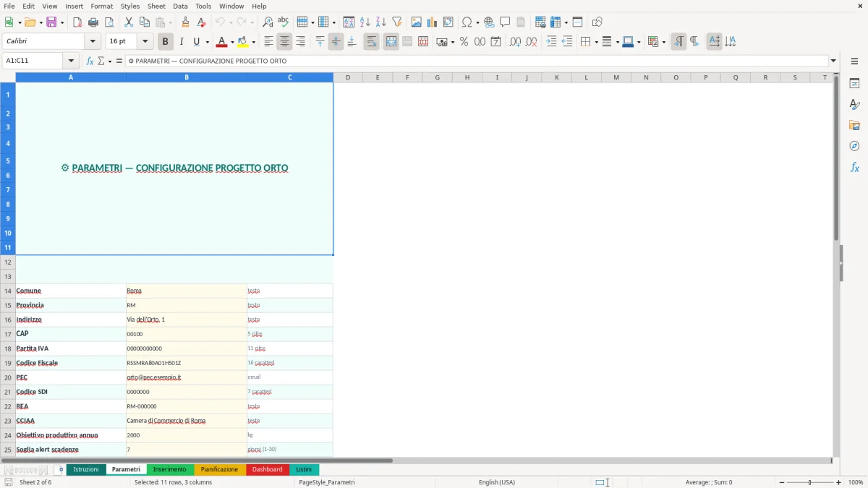Toggle Bold formatting
This screenshot has width=868, height=488.
[166, 42]
